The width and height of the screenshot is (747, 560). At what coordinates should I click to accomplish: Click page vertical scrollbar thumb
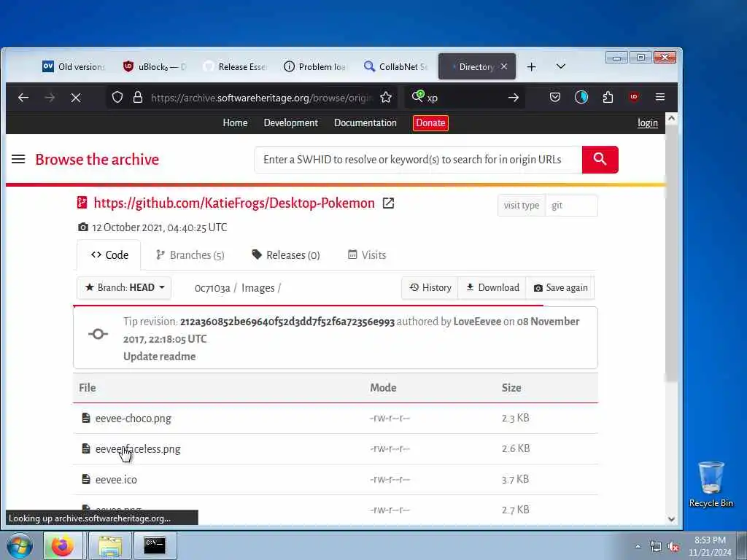[671, 253]
